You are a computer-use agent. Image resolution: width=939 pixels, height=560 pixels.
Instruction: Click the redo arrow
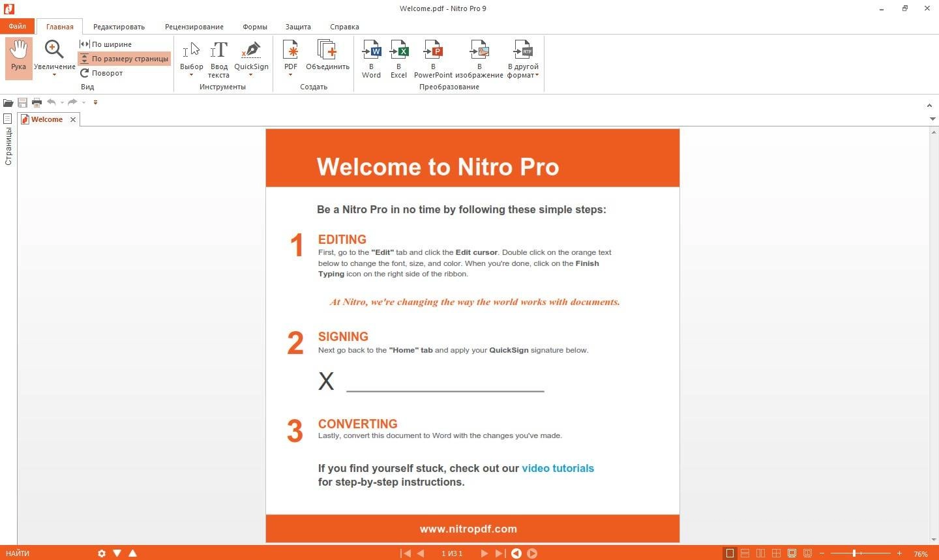pyautogui.click(x=72, y=102)
